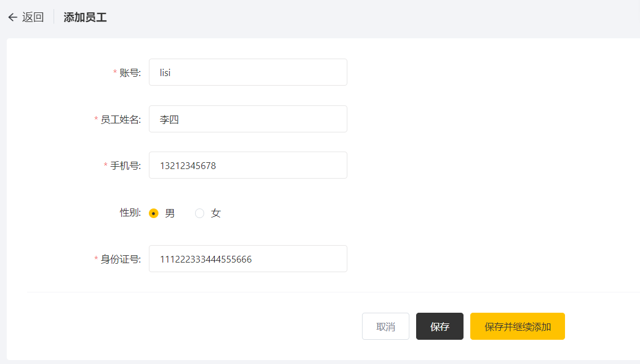Click the 性别 field label
Screen dimensions: 640x364
click(x=130, y=212)
